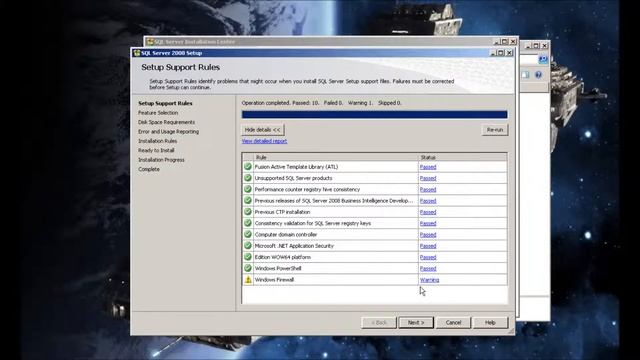This screenshot has width=640, height=360.
Task: Click the yellow warning icon beside Windows Firewall
Action: click(x=248, y=280)
